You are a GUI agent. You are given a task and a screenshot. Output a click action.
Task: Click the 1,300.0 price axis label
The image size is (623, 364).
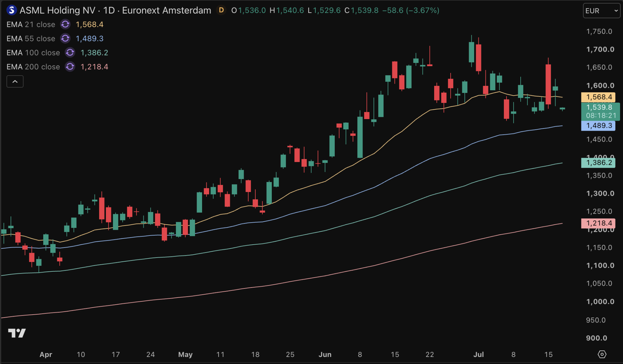point(600,193)
